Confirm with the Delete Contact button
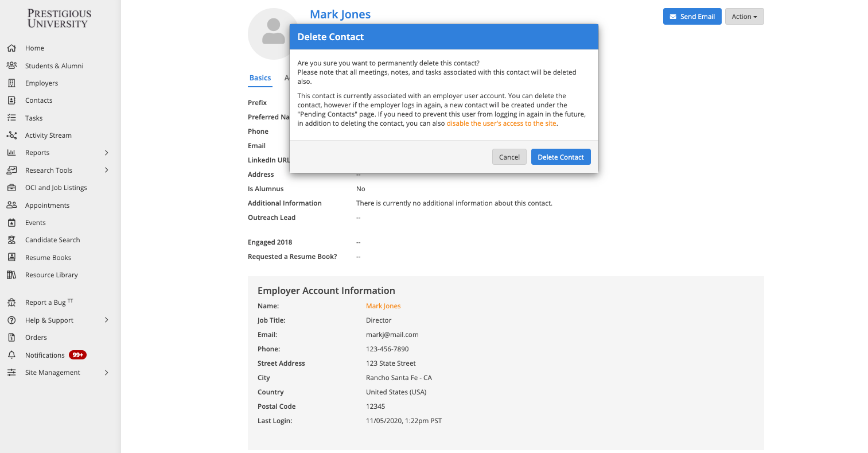The image size is (868, 453). pos(560,157)
